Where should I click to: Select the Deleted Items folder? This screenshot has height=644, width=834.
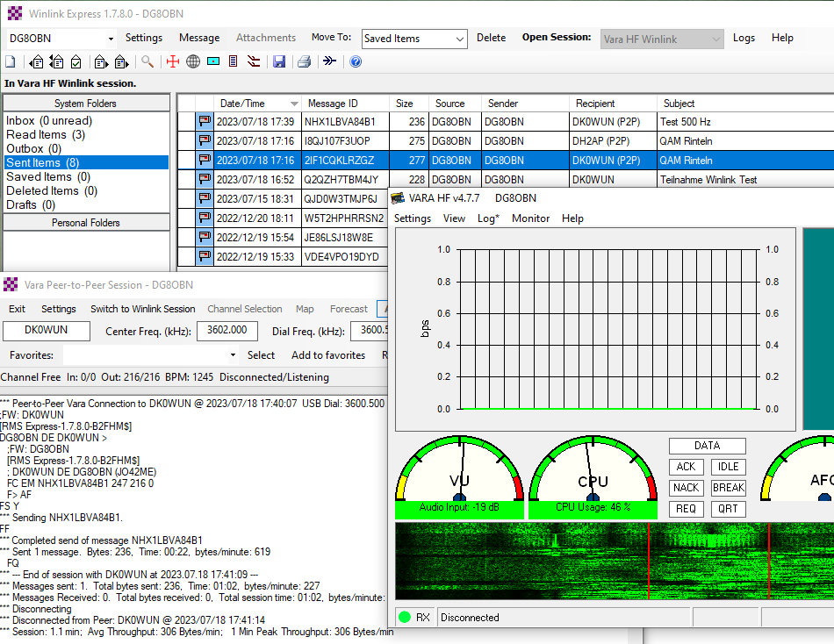[x=52, y=191]
